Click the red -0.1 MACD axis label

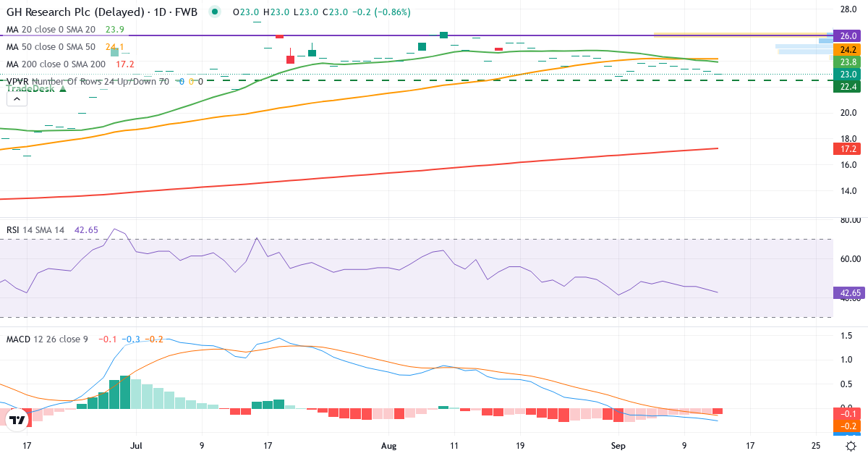(848, 413)
